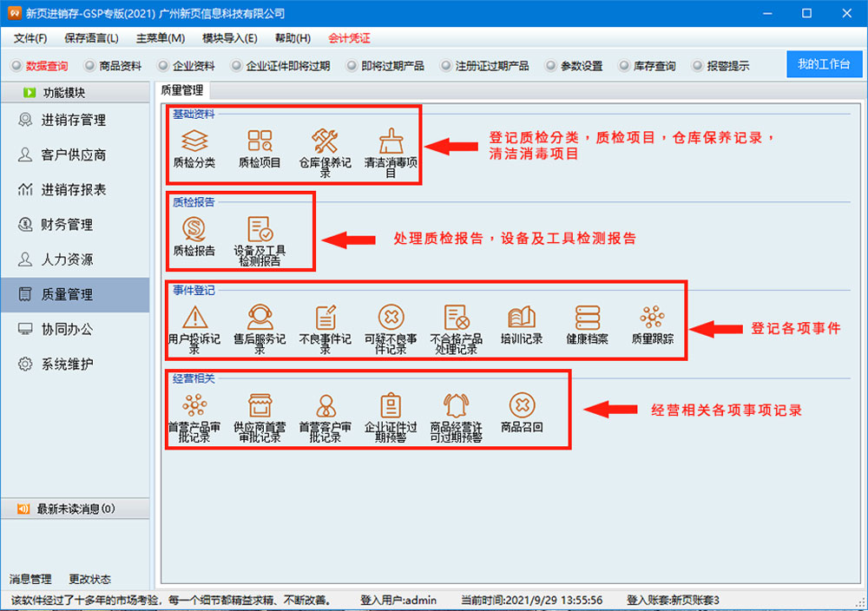
Task: Click the 商品召回 icon
Action: tap(522, 405)
